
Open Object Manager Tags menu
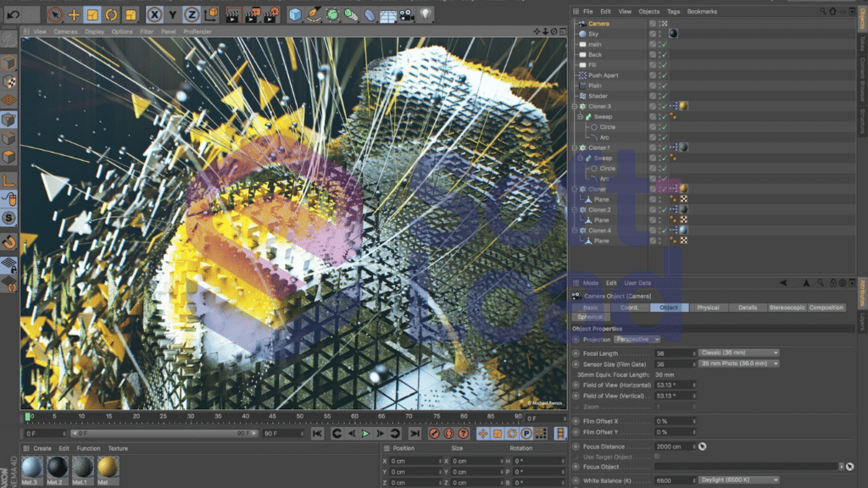coord(673,11)
